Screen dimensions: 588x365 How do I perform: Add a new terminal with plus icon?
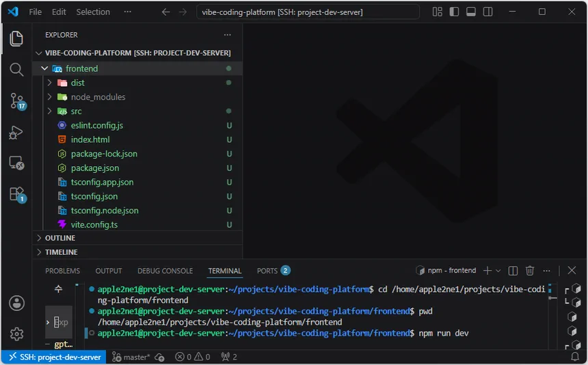pos(487,271)
